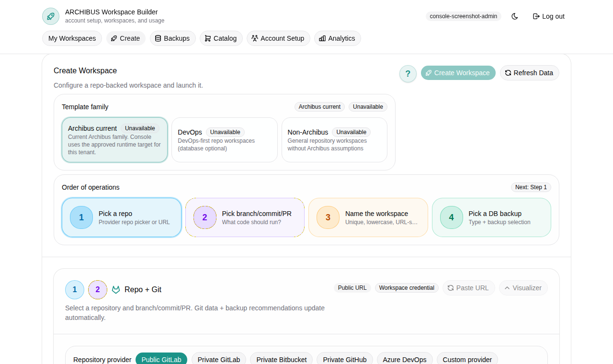Screen dimensions: 613x364
Task: Click the clipboard icon on Paste URL
Action: [x=450, y=288]
